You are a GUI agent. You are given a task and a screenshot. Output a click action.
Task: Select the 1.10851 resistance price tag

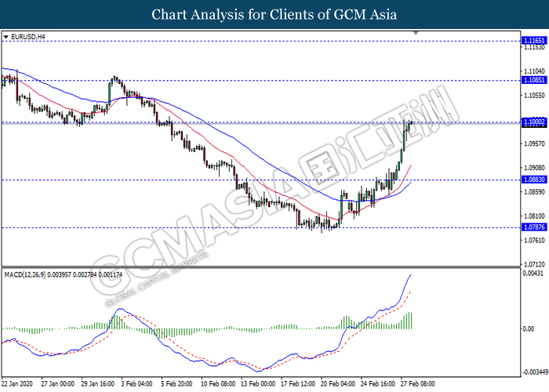535,79
